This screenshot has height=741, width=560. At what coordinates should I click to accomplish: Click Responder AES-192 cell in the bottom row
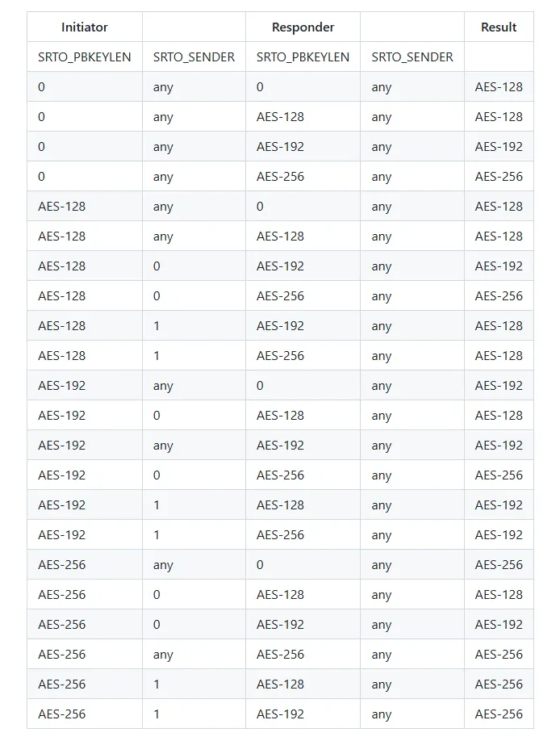[280, 714]
